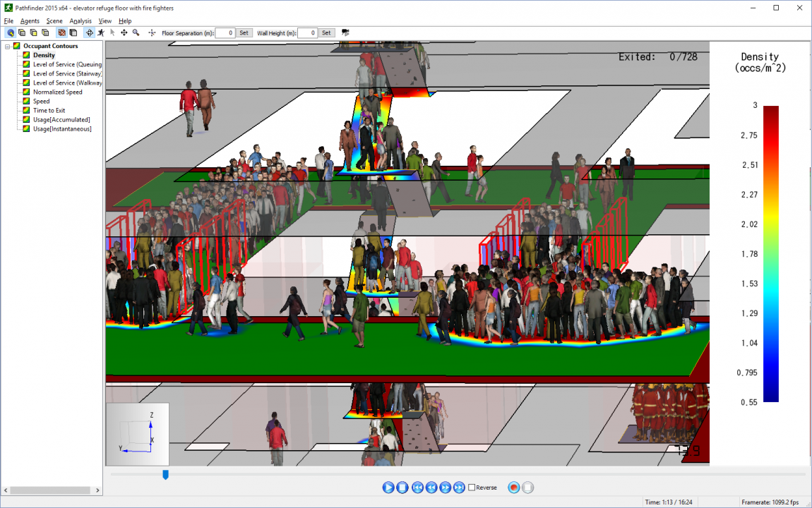The height and width of the screenshot is (508, 812).
Task: Click Set next to Wall Height
Action: 326,32
